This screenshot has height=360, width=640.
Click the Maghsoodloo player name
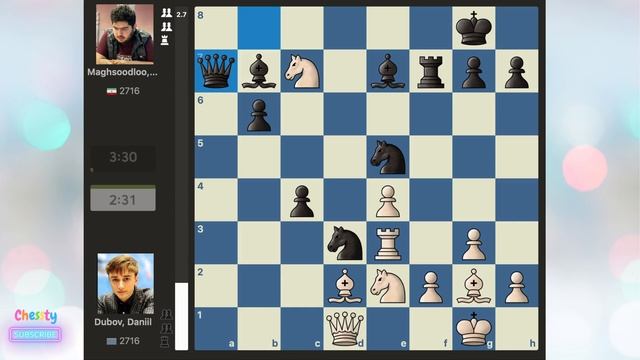122,73
